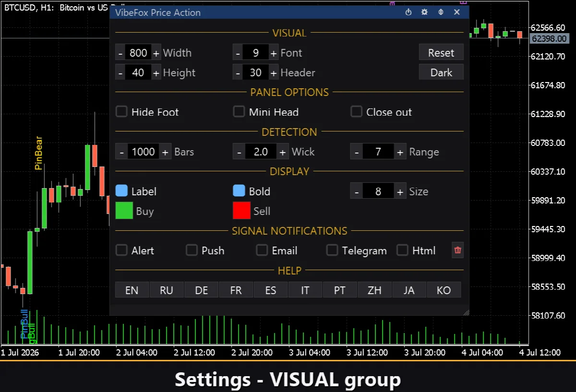576x392 pixels.
Task: Select ES help language
Action: [271, 290]
